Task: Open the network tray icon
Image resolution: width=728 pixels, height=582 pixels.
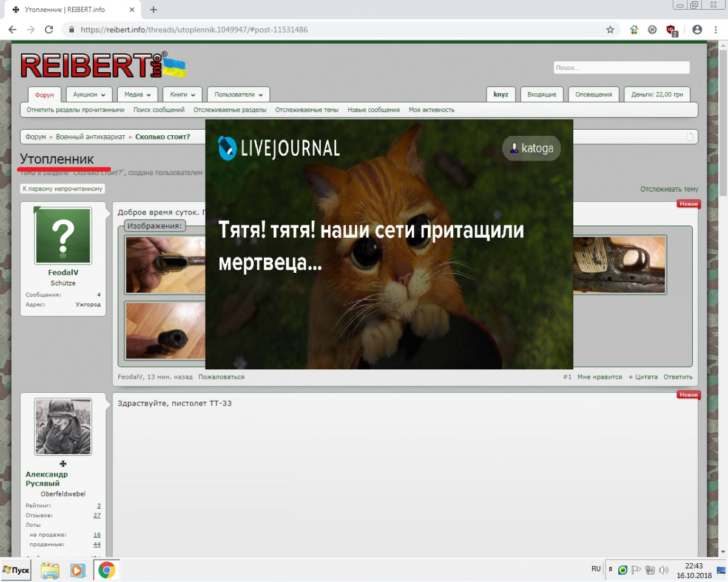Action: click(650, 570)
